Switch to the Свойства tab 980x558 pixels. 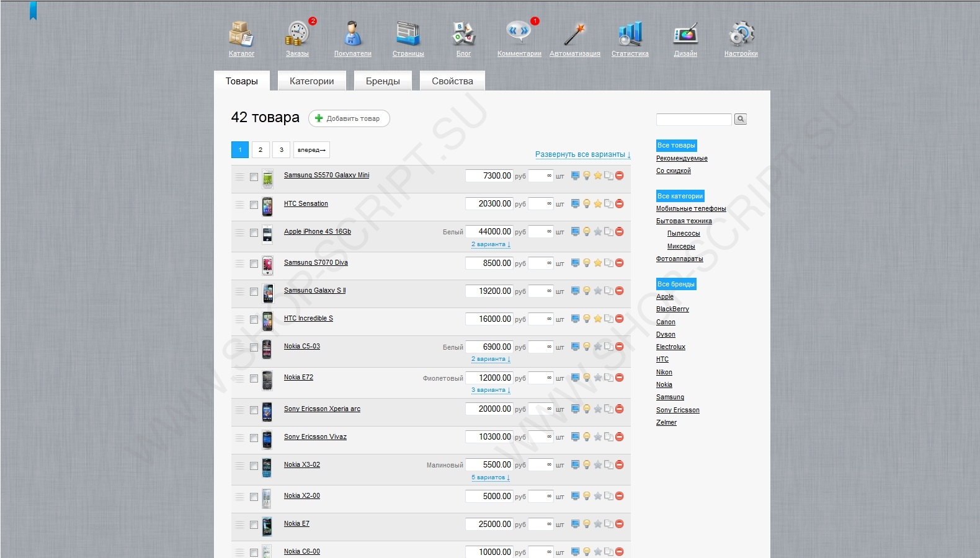click(x=452, y=81)
